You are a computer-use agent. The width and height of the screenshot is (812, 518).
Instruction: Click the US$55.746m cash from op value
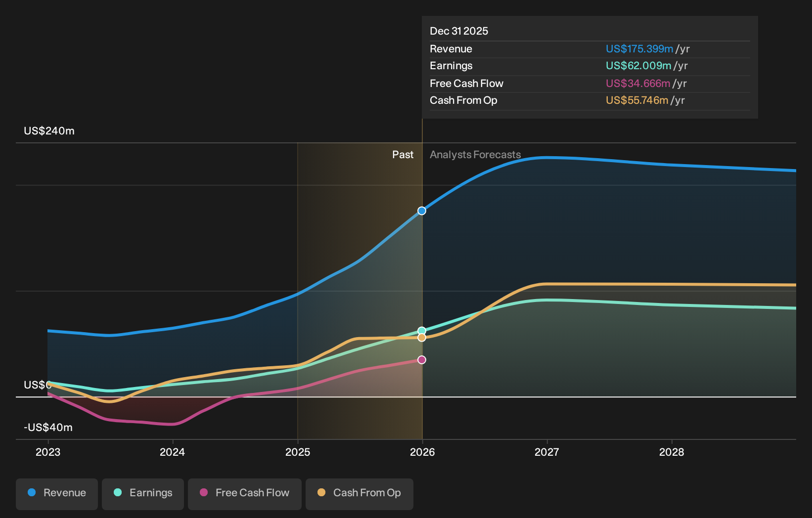click(x=637, y=100)
